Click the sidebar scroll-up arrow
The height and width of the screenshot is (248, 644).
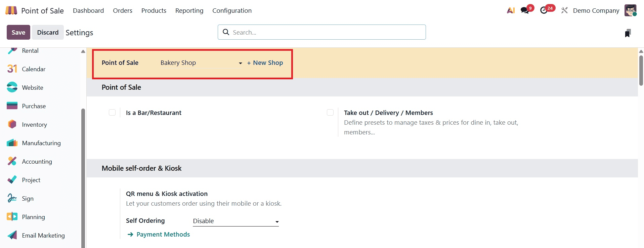[83, 51]
